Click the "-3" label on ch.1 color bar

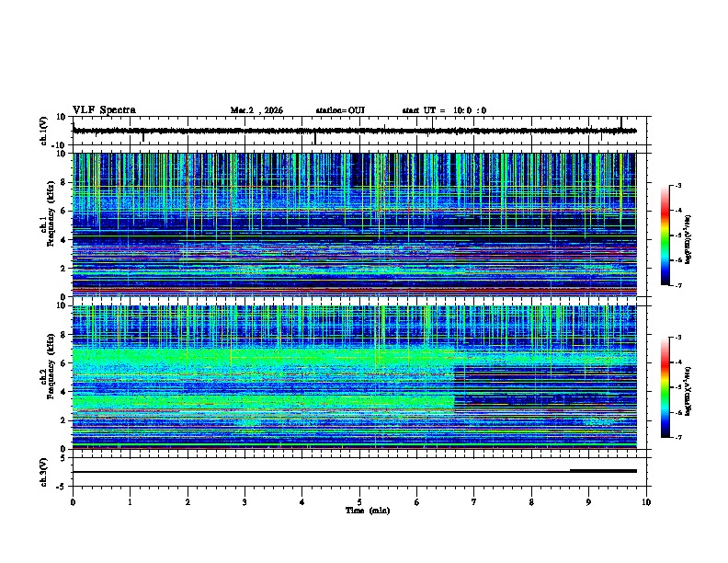677,186
